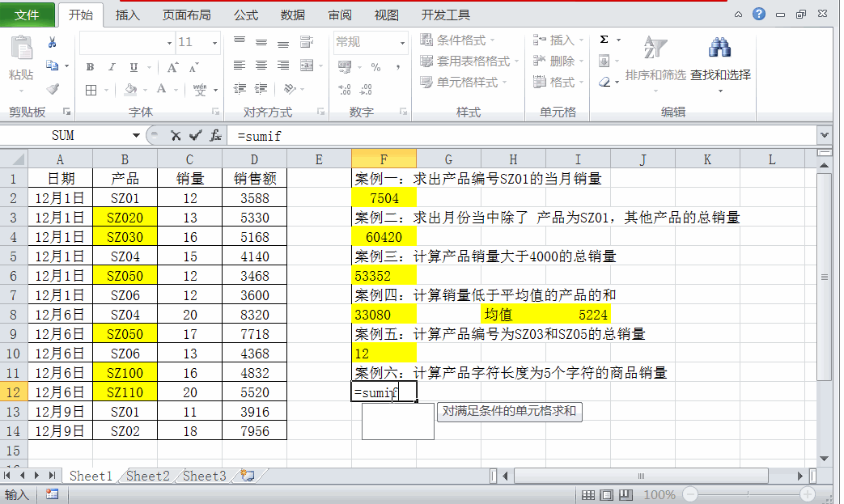Screen dimensions: 844x504
Task: Click the Fill Color bucket icon
Action: [130, 89]
